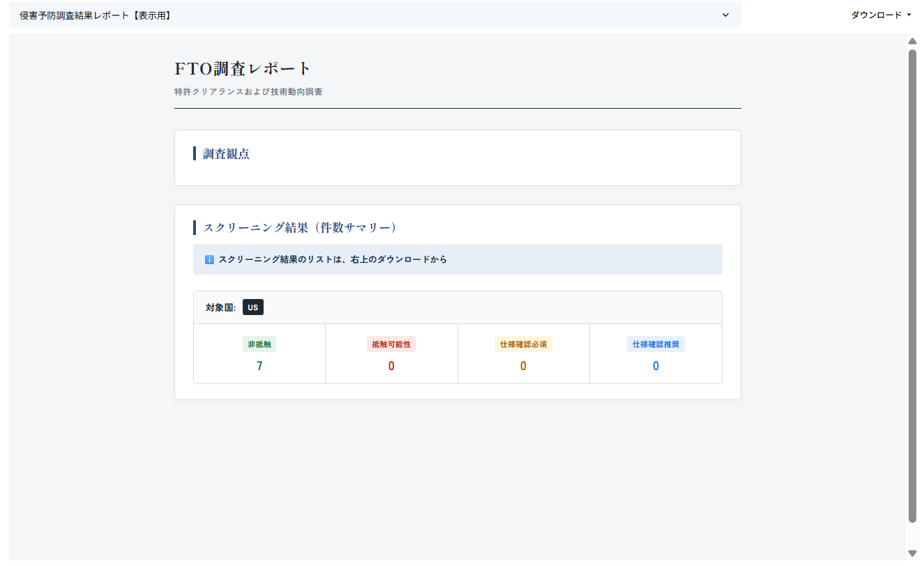
Task: Expand the 侵害予防調査結果レポート selector
Action: [375, 15]
